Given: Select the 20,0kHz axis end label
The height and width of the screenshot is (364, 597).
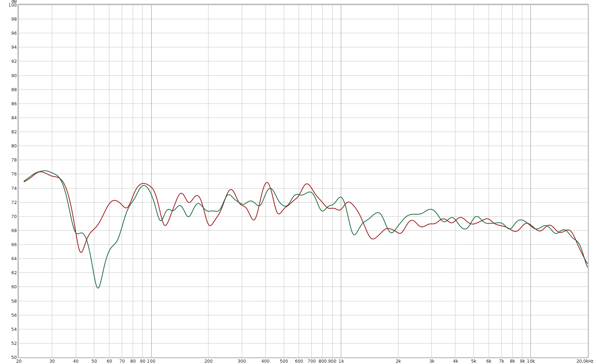Looking at the screenshot, I should click(x=585, y=361).
